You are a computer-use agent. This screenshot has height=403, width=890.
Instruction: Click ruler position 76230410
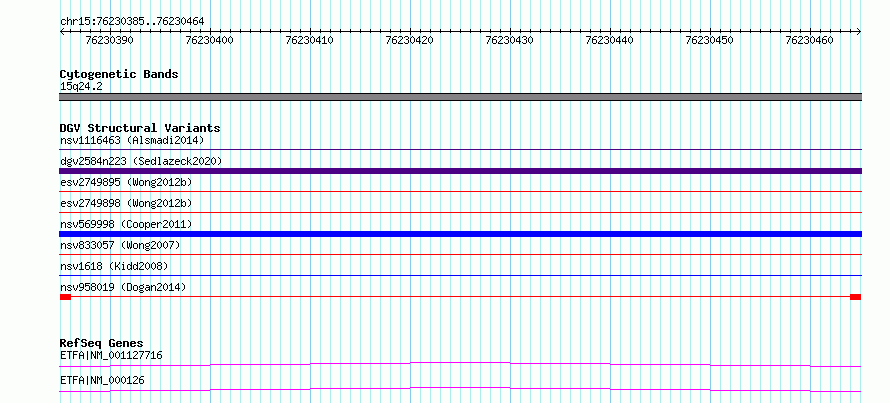point(310,40)
